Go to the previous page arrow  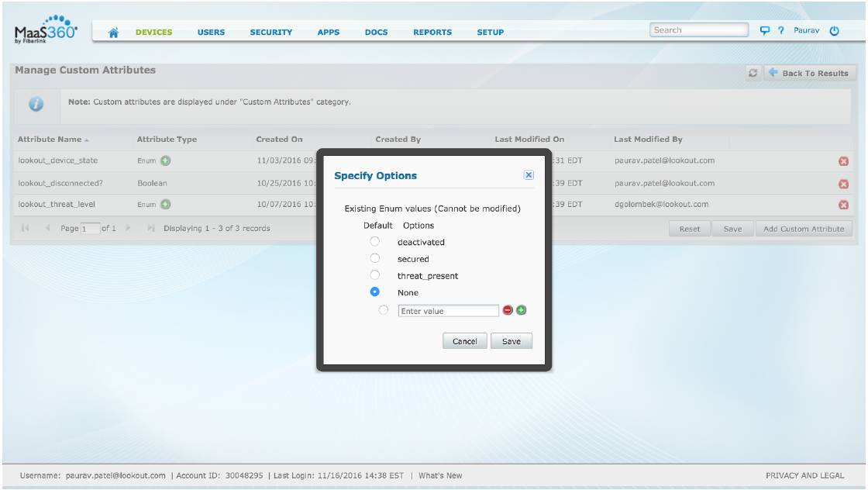(x=47, y=228)
